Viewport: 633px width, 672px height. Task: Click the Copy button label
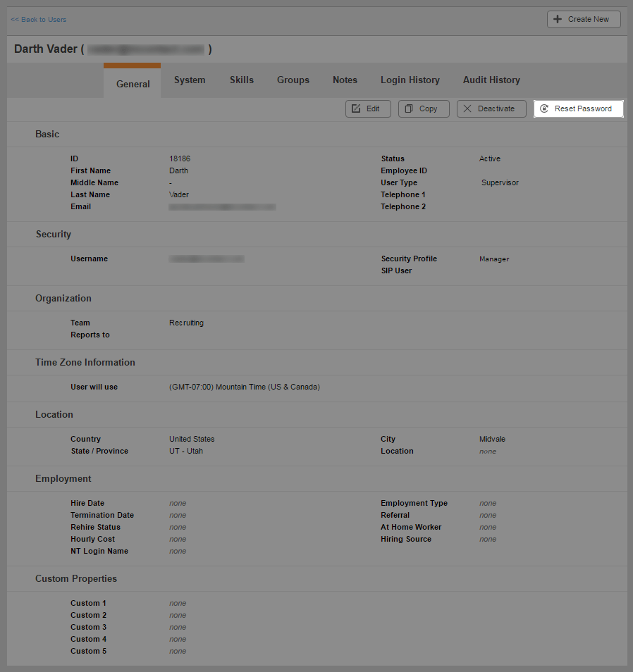point(428,108)
